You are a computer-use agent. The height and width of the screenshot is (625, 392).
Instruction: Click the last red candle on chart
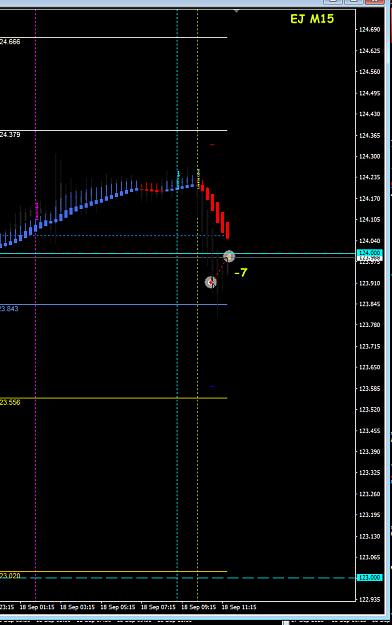[228, 231]
